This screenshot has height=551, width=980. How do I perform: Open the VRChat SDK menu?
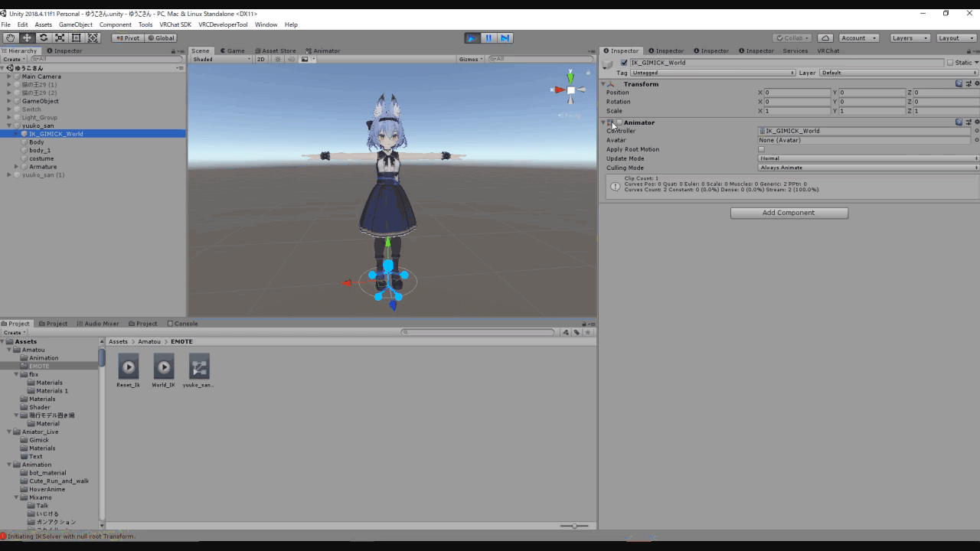pos(175,24)
